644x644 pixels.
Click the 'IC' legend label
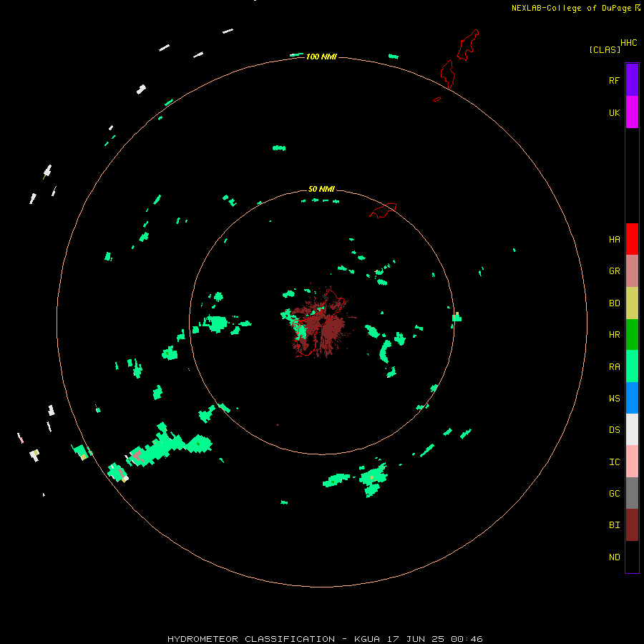pos(614,462)
